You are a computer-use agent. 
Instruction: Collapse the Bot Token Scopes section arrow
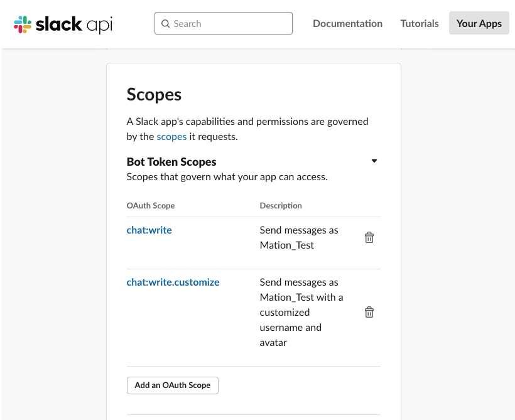(x=374, y=161)
